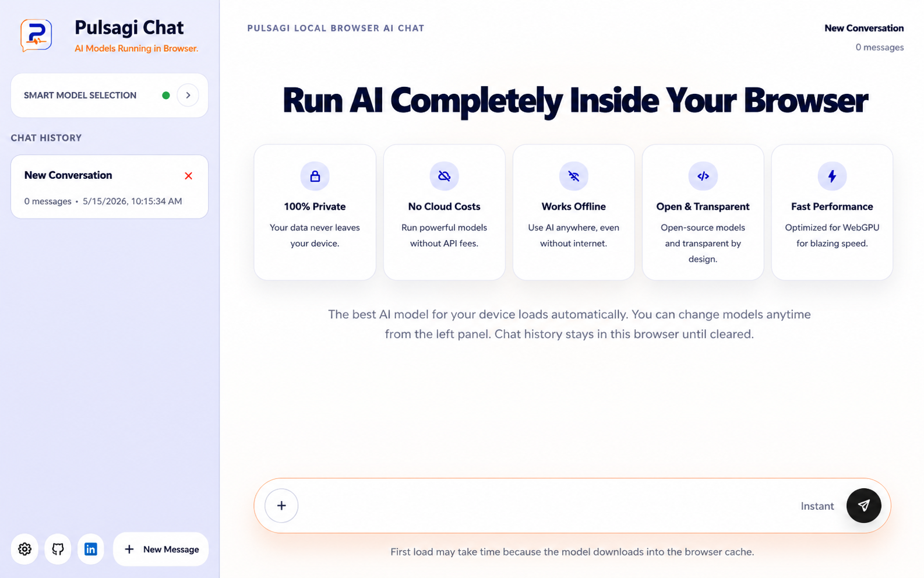
Task: Click the Pulsagi Chat logo icon
Action: 36,35
